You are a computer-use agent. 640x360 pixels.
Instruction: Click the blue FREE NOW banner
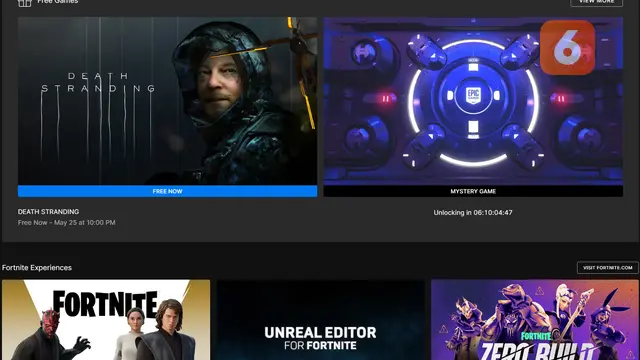[167, 191]
